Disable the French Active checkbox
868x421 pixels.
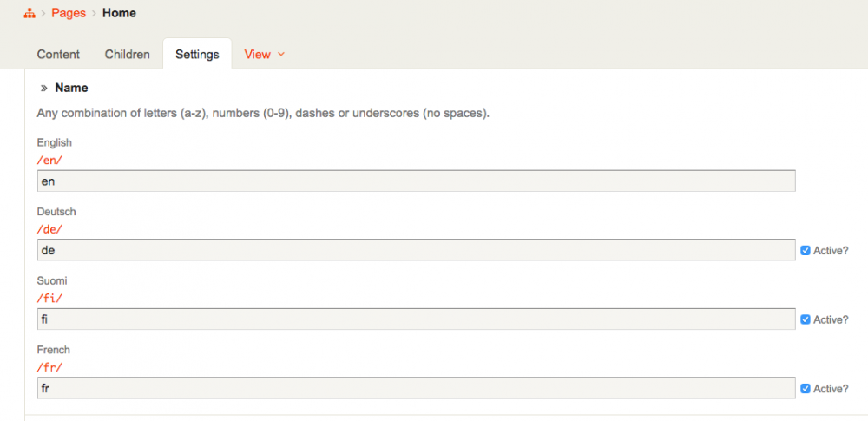(x=805, y=388)
